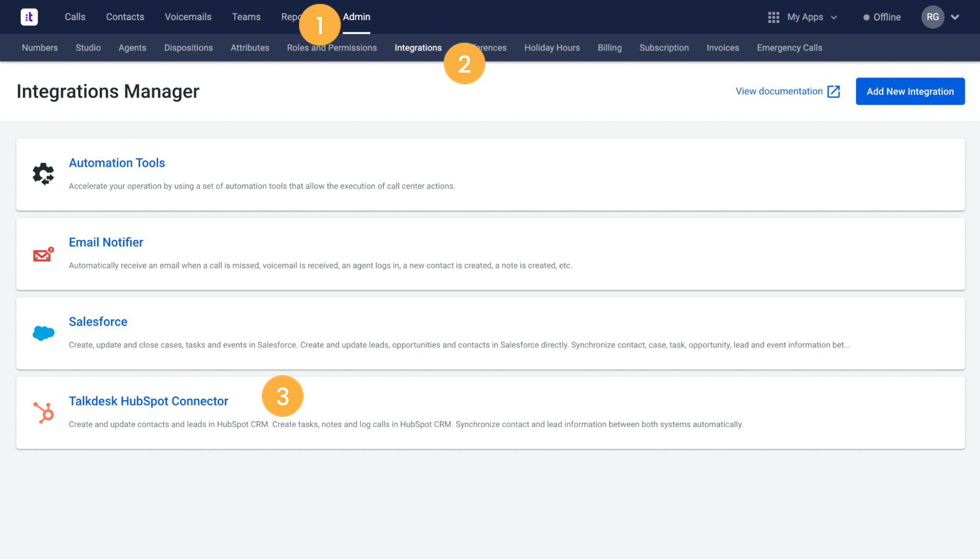Go to the Dispositions tab

(188, 48)
